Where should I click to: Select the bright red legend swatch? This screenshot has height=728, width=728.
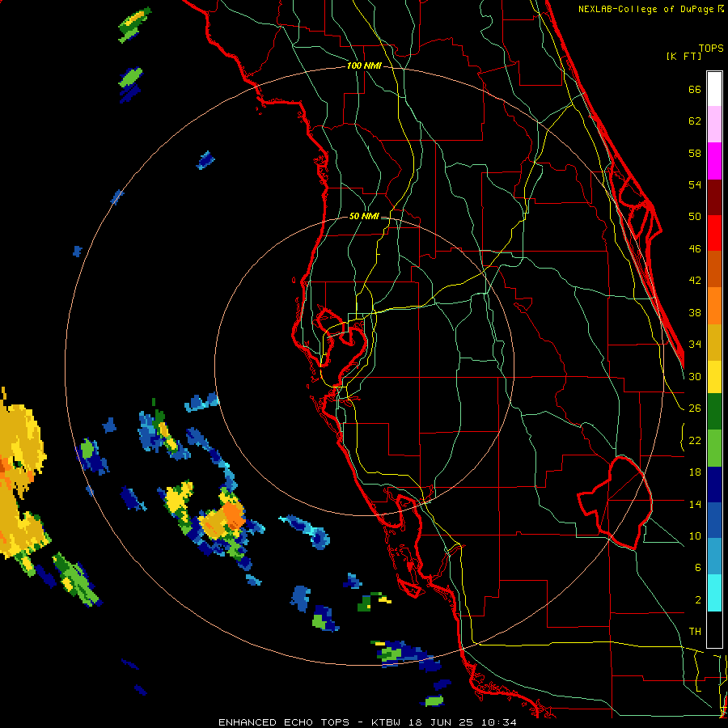point(714,233)
